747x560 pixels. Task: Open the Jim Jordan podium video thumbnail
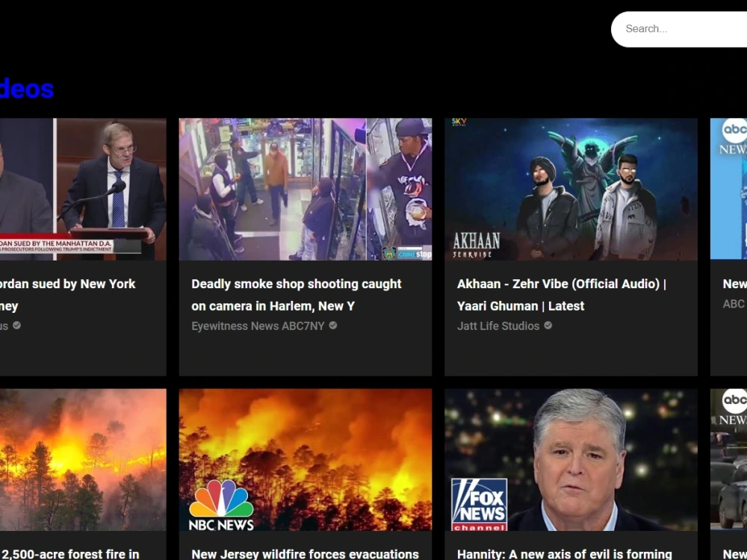tap(83, 189)
